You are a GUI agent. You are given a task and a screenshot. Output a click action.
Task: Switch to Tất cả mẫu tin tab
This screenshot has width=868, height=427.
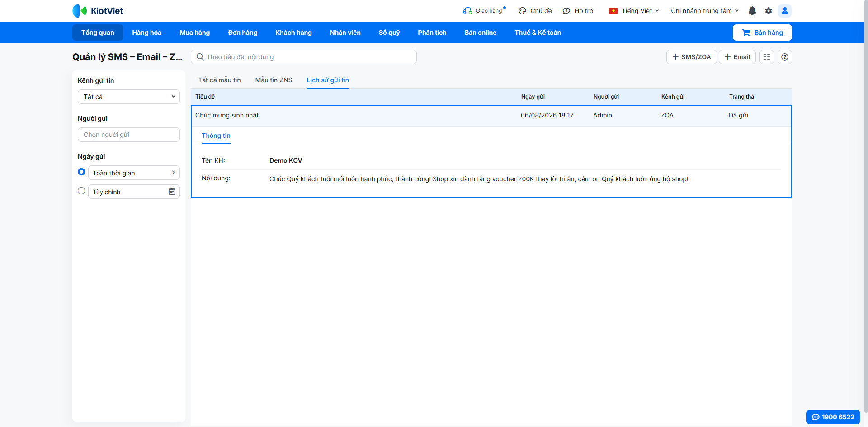219,80
